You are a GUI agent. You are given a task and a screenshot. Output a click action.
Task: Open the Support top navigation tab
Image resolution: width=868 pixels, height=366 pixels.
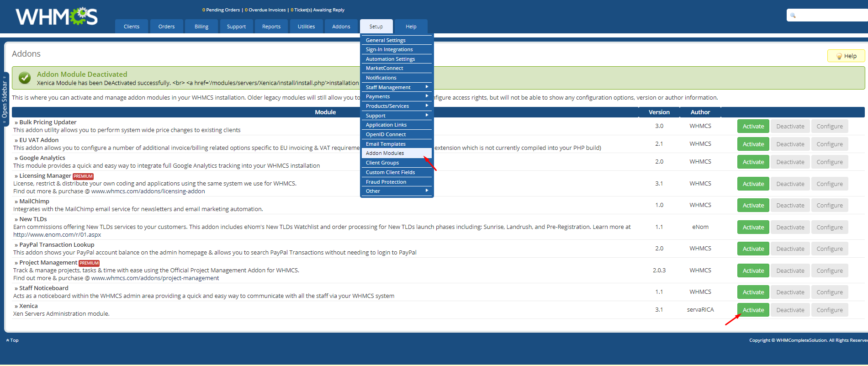(x=236, y=27)
